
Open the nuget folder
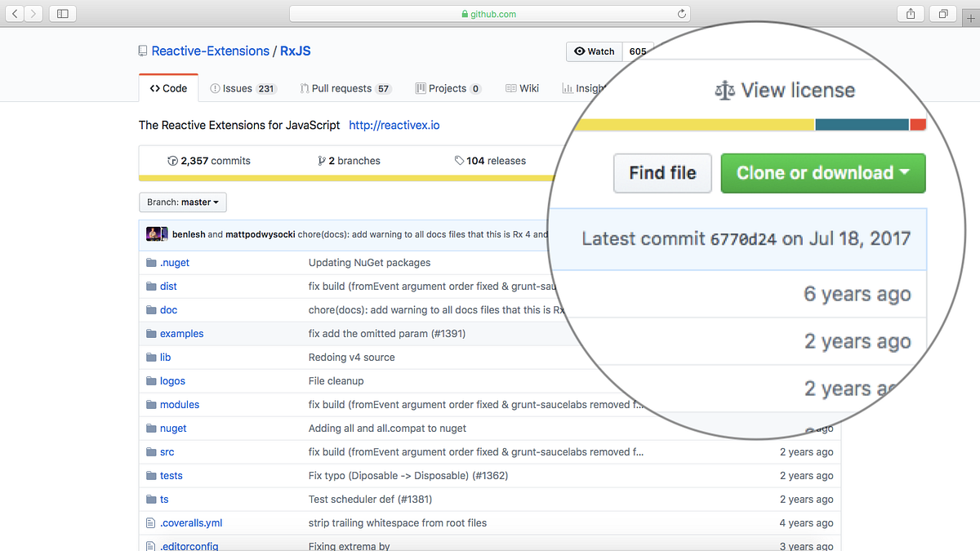[173, 429]
